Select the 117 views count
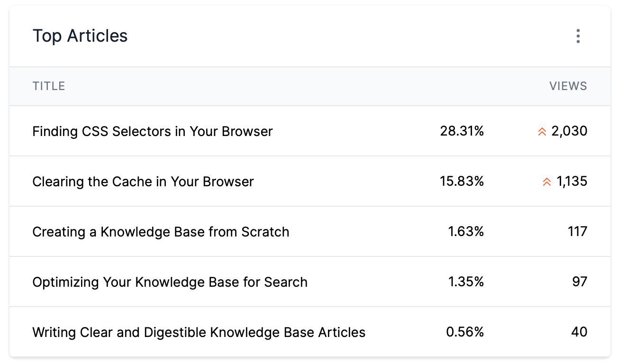 point(578,232)
